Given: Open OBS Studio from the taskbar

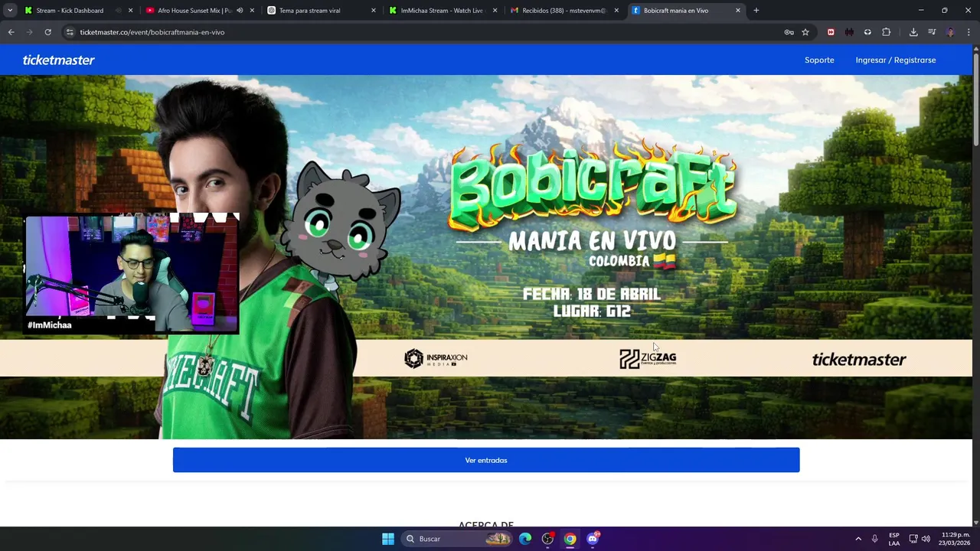Looking at the screenshot, I should [x=547, y=539].
